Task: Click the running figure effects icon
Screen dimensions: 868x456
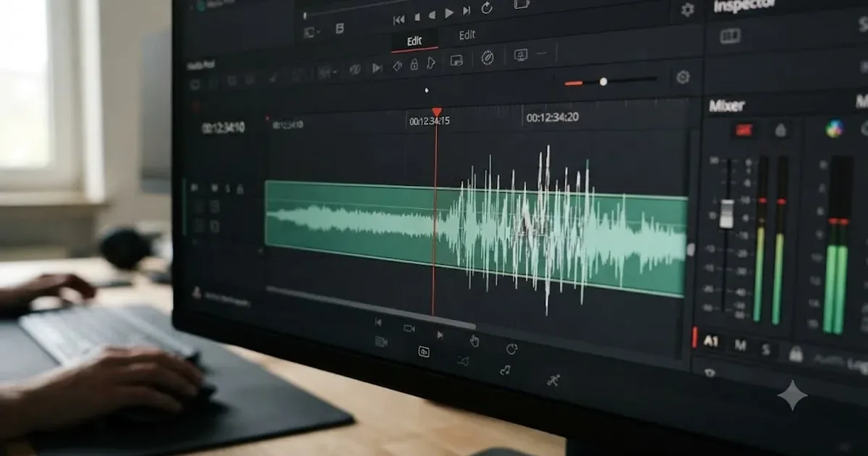Action: (553, 380)
